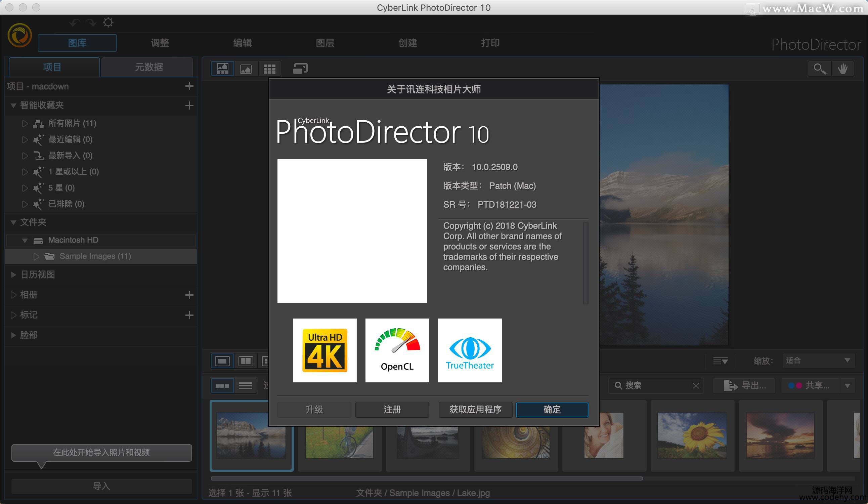Open the 创建 module tab
The width and height of the screenshot is (868, 504).
tap(408, 43)
